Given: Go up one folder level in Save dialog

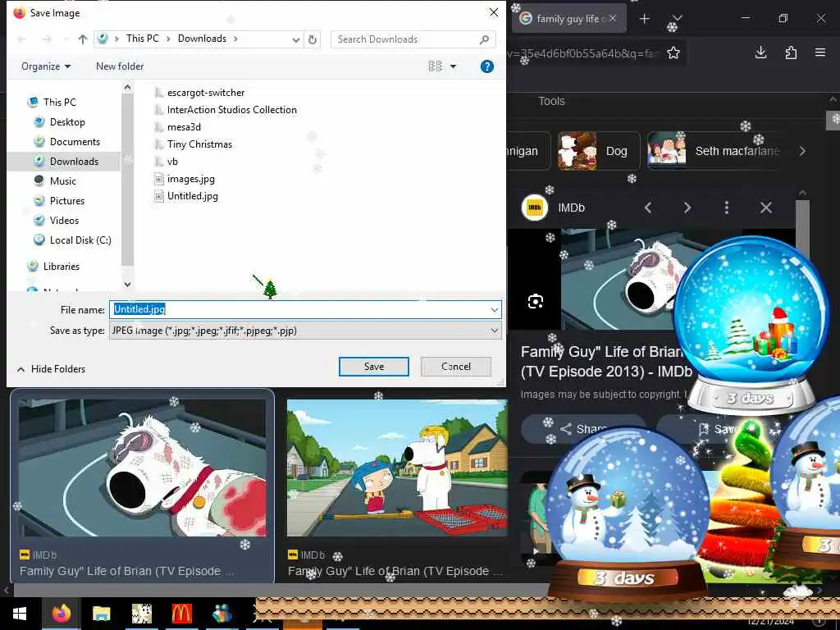Looking at the screenshot, I should point(83,39).
